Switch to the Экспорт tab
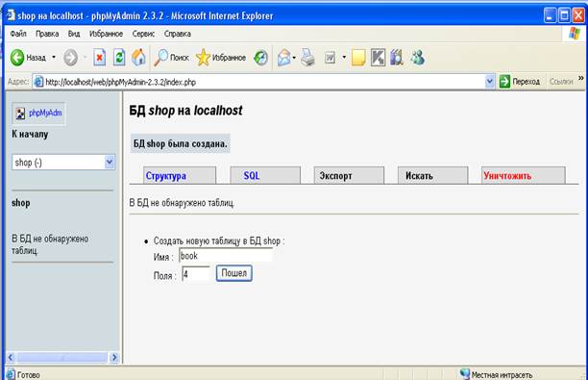588x380 pixels. click(x=349, y=175)
